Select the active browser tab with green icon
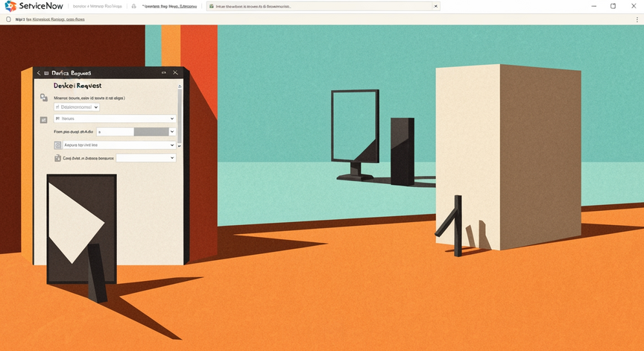Image resolution: width=644 pixels, height=351 pixels. pyautogui.click(x=323, y=6)
